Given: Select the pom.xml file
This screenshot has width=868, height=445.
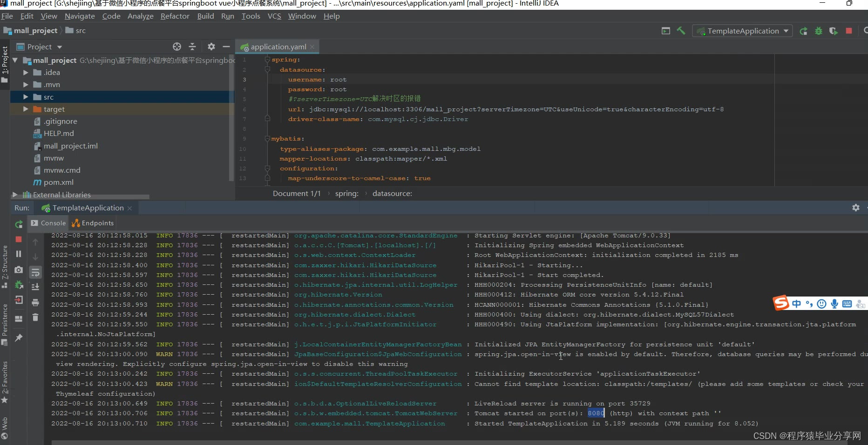Looking at the screenshot, I should pyautogui.click(x=58, y=182).
